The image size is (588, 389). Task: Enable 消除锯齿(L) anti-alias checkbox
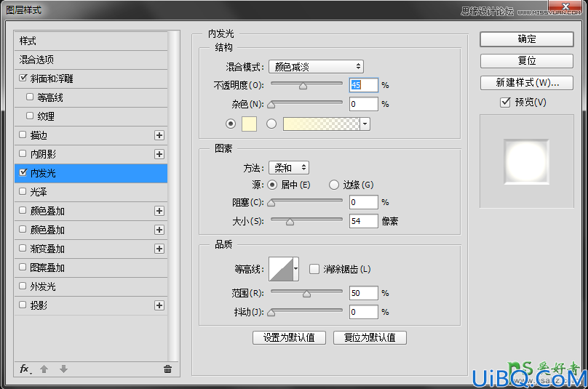point(314,269)
